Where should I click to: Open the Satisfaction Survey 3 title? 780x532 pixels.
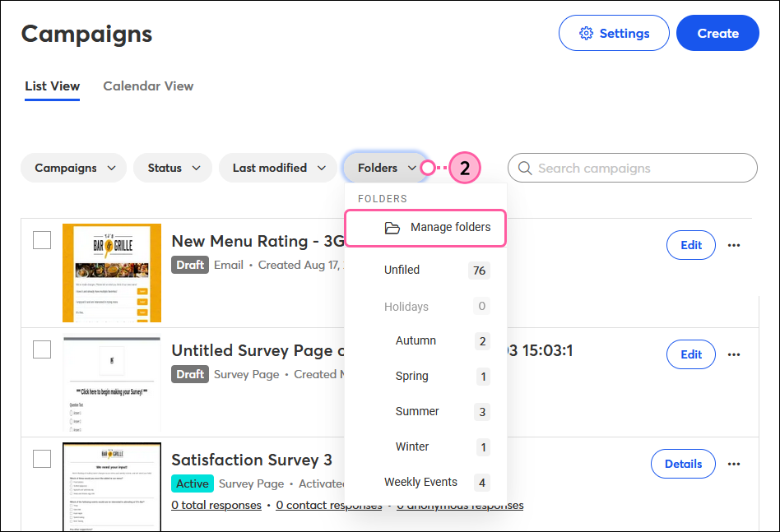[252, 460]
